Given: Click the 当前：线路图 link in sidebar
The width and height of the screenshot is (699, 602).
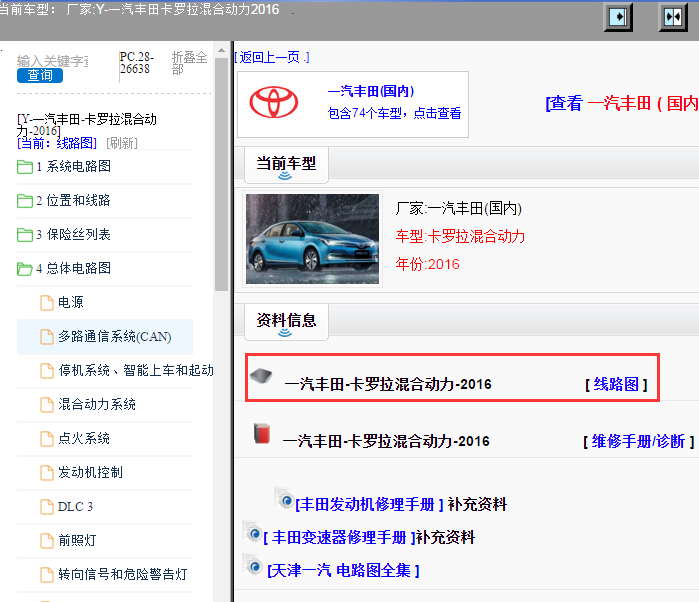Looking at the screenshot, I should point(57,143).
